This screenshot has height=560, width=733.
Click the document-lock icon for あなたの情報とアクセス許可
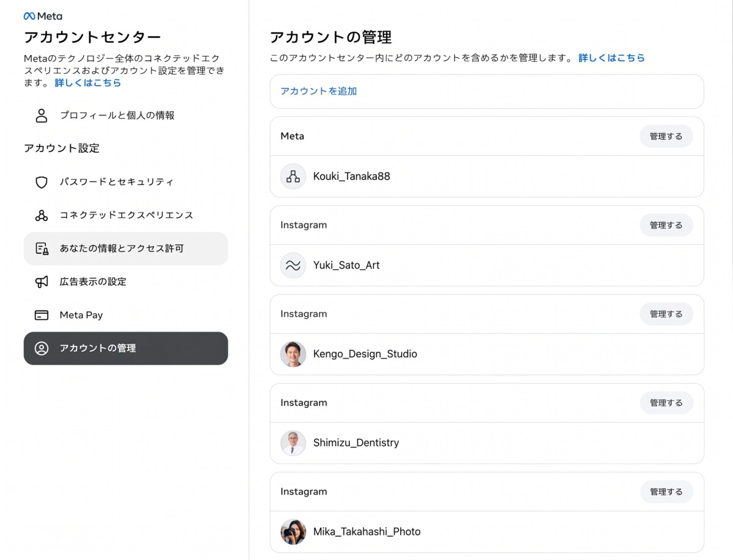click(x=42, y=249)
